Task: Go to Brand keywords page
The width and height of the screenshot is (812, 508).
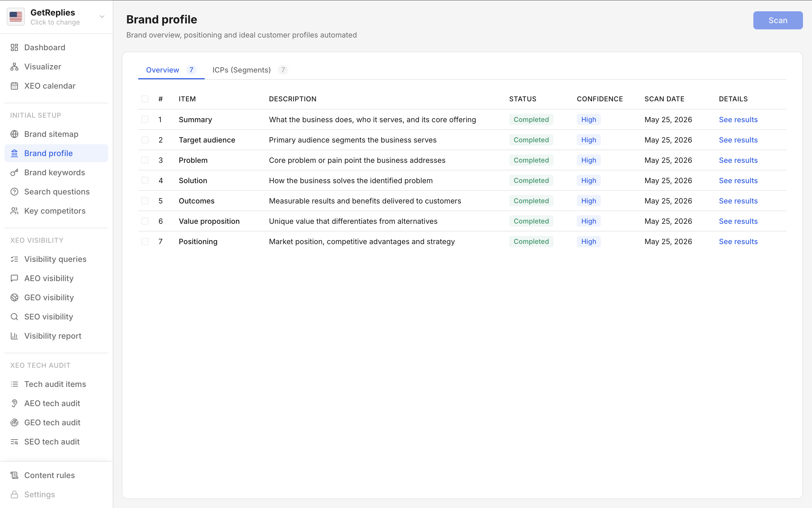Action: tap(56, 172)
